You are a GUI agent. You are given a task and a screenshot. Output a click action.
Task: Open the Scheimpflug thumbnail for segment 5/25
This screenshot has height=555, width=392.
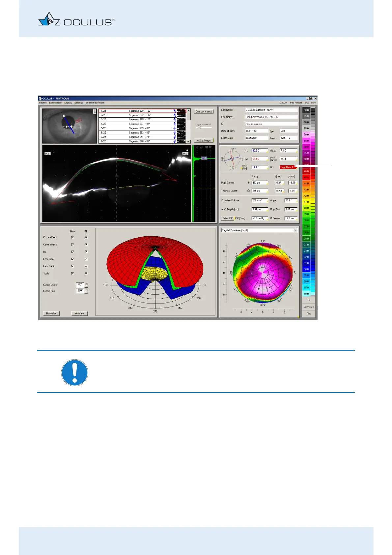click(182, 128)
